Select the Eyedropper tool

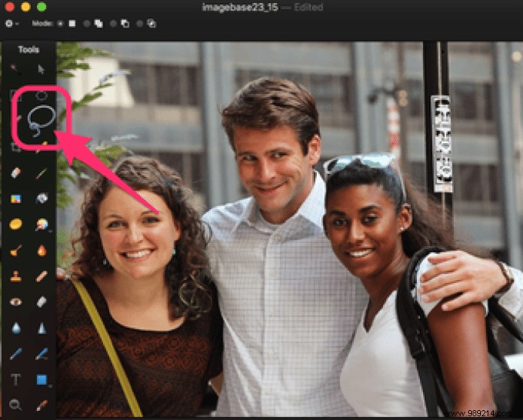[41, 405]
